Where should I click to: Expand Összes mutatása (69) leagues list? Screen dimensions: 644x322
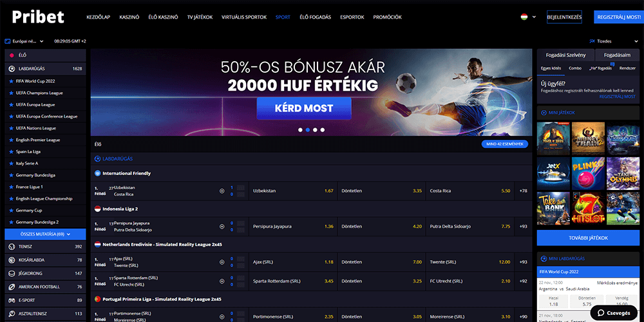tap(45, 234)
